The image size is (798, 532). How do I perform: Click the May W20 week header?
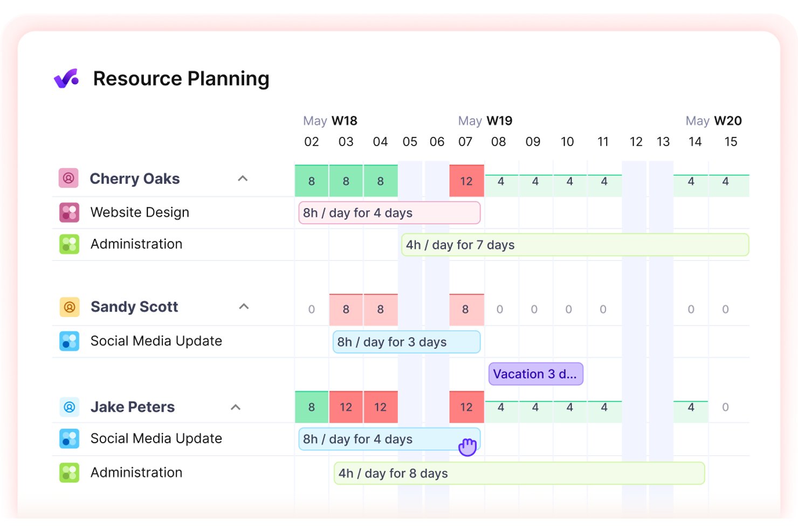pos(714,121)
